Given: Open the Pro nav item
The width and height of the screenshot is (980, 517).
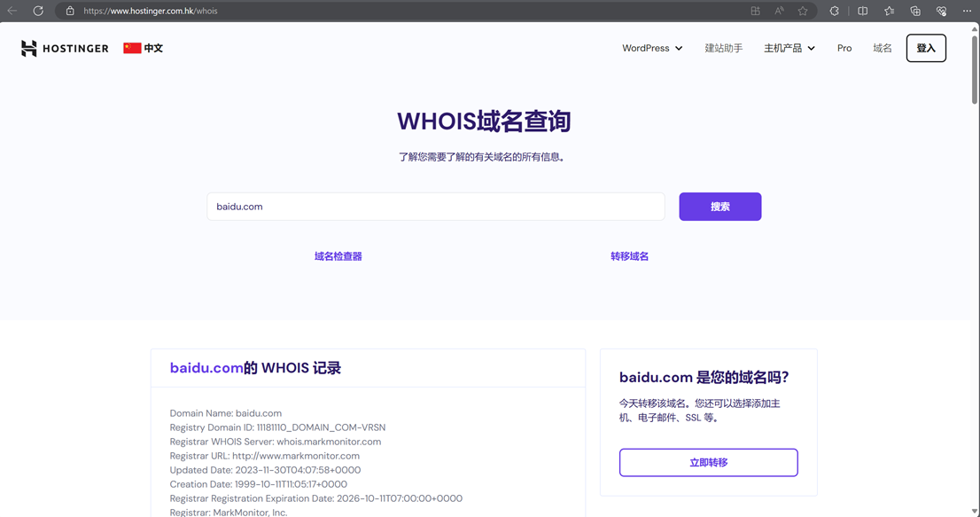Looking at the screenshot, I should 844,48.
